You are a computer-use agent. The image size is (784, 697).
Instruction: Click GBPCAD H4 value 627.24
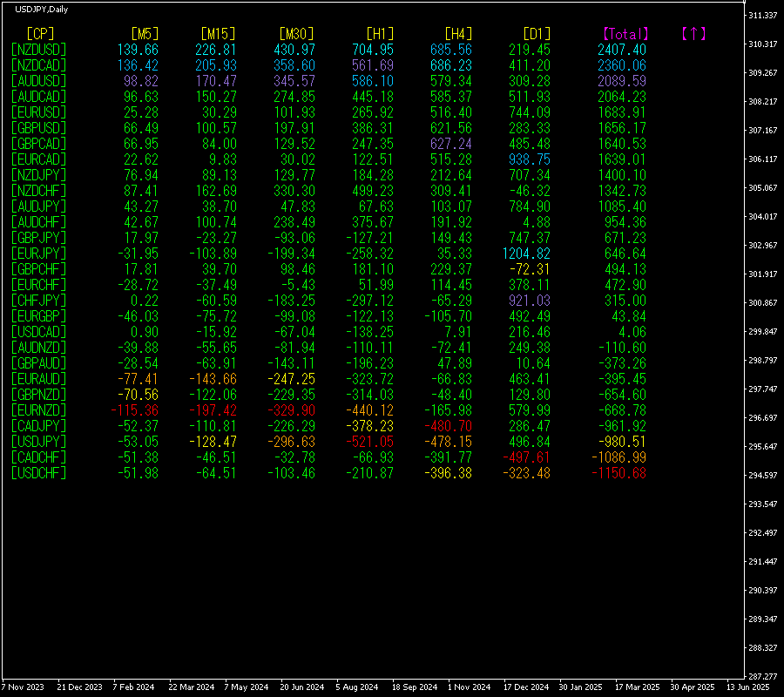click(451, 144)
